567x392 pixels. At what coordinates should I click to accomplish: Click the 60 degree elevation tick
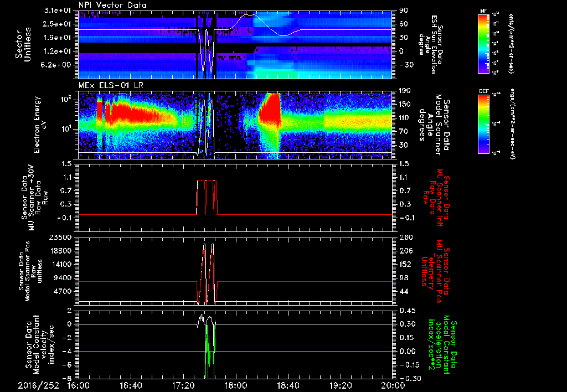(403, 24)
